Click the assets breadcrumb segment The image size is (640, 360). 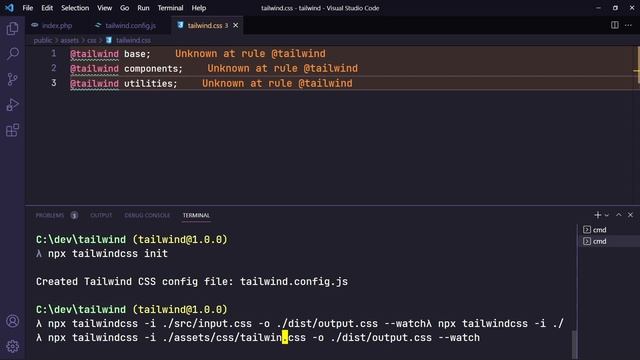[x=69, y=40]
